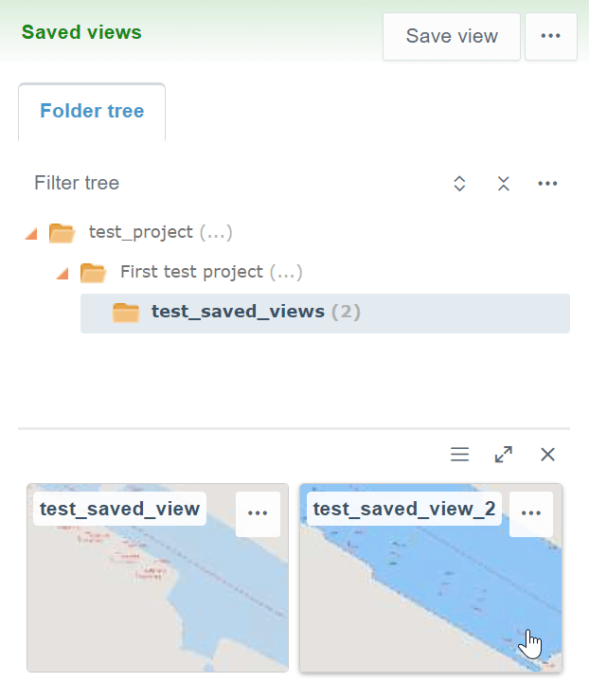Screen dimensions: 589x700
Task: Click the test_saved_views folder icon
Action: click(x=126, y=312)
